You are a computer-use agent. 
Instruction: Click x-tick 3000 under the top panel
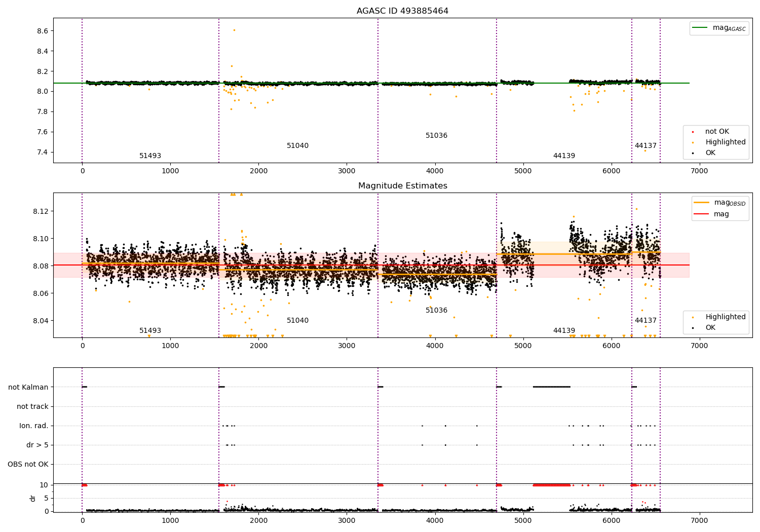pyautogui.click(x=347, y=171)
